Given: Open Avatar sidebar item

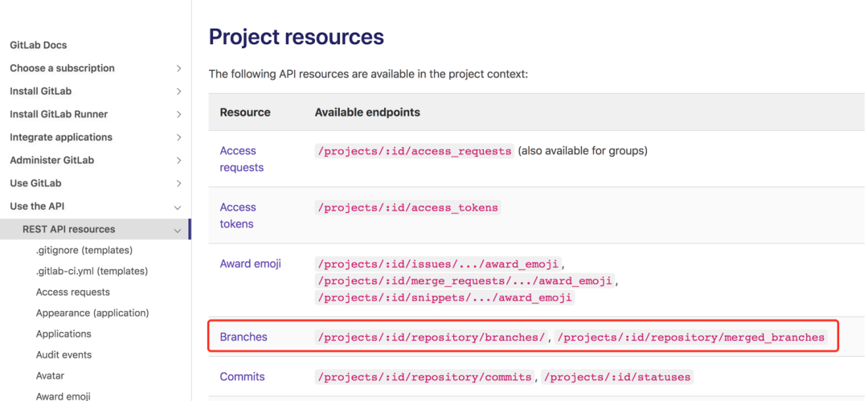Looking at the screenshot, I should (51, 375).
